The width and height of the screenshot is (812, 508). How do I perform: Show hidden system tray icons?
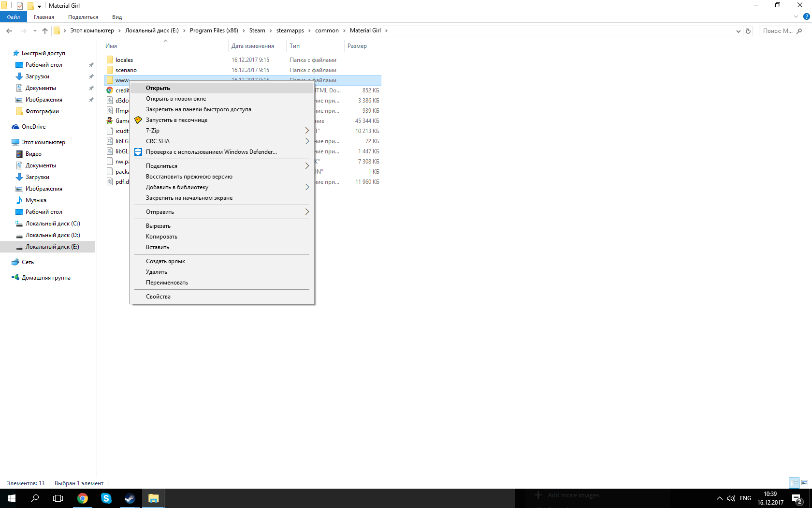(719, 498)
